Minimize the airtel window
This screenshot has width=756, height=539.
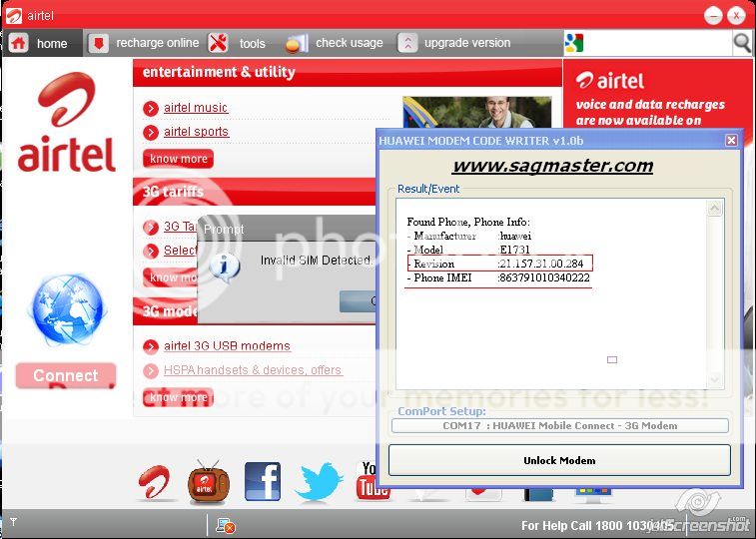[x=713, y=15]
